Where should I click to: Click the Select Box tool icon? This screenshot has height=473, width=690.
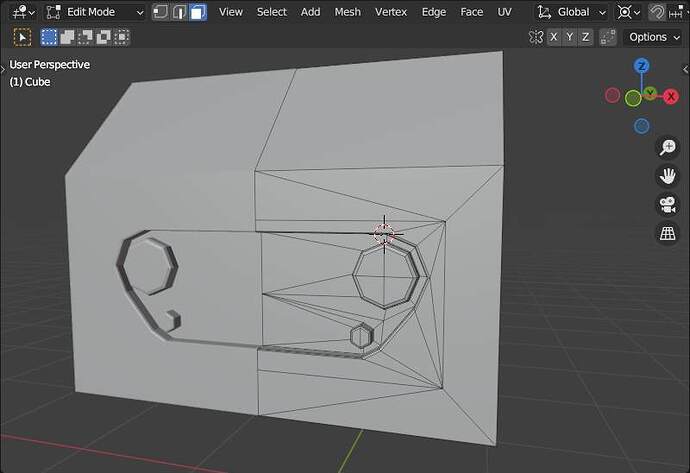[22, 37]
